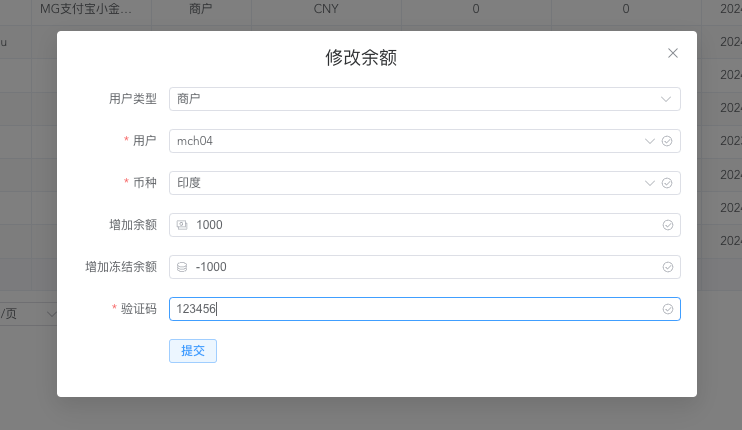Click validation check icon in 增加冻结余额 field

point(668,267)
